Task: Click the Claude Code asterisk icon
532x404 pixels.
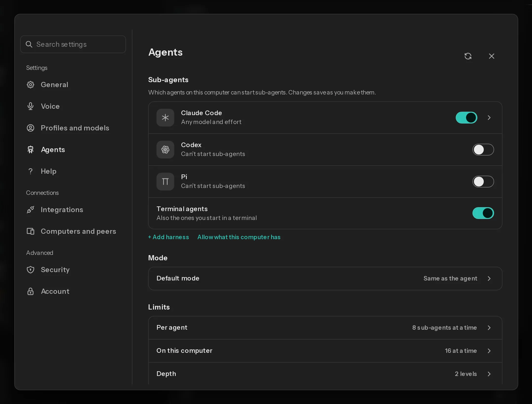Action: 165,118
